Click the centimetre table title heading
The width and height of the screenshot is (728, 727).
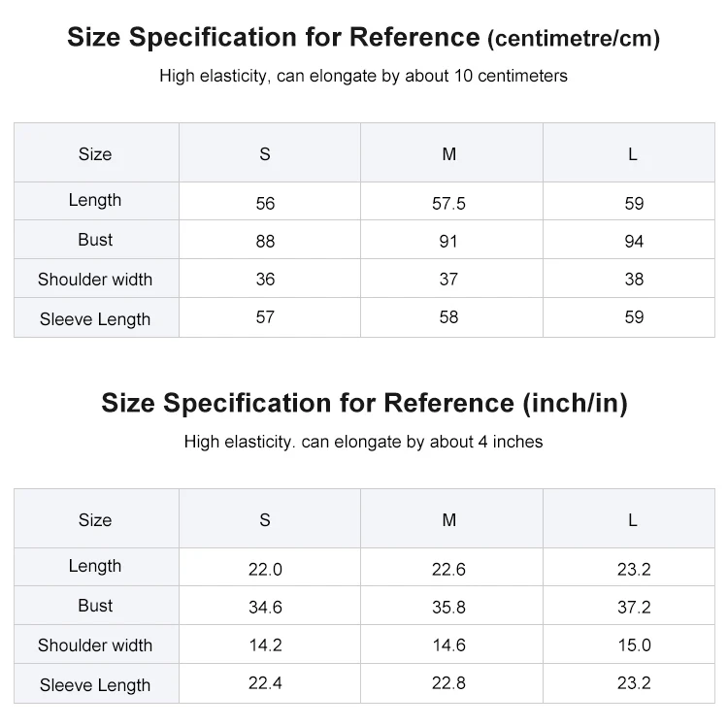point(364,37)
